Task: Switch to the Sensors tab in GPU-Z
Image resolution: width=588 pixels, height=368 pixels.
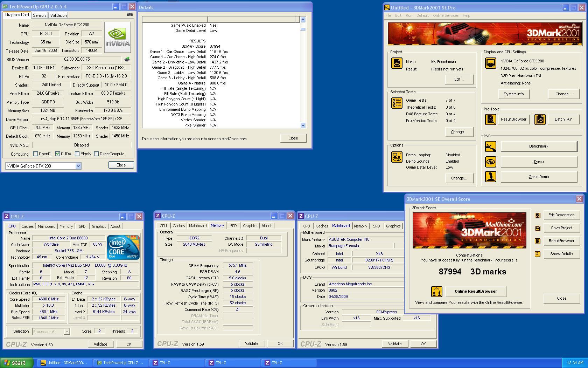Action: (x=40, y=15)
